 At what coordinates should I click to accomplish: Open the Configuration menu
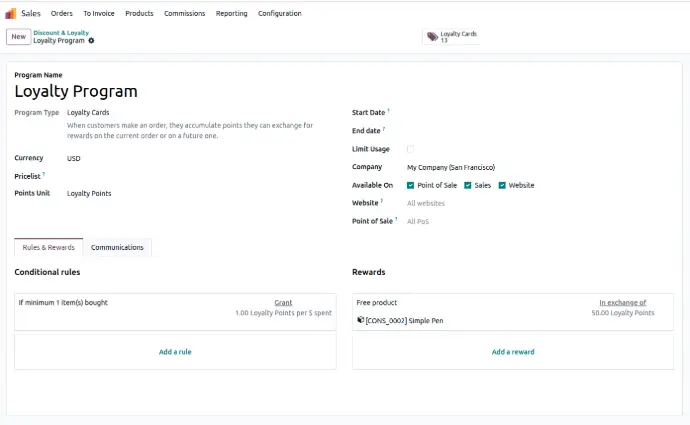pyautogui.click(x=279, y=14)
